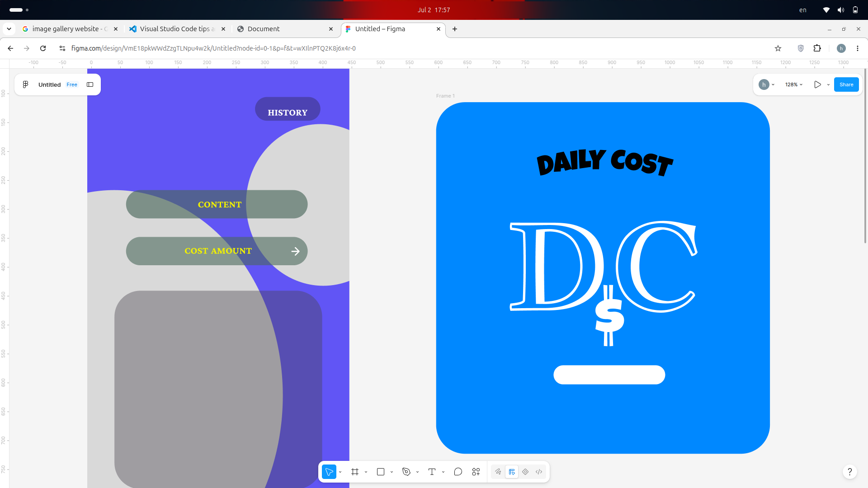
Task: Open the Untitled file name
Action: (x=49, y=84)
